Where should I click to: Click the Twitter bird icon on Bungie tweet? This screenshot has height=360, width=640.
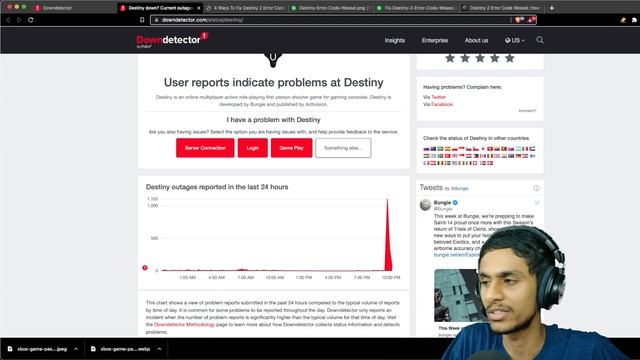point(537,202)
